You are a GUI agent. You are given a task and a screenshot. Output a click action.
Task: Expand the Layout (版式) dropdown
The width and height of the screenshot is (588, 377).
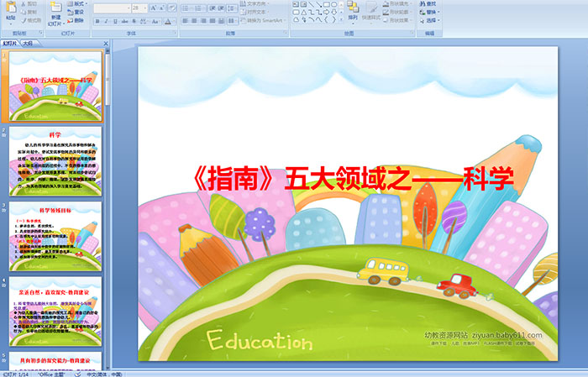click(76, 4)
